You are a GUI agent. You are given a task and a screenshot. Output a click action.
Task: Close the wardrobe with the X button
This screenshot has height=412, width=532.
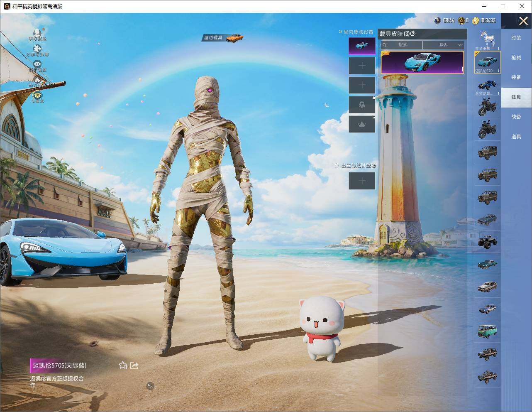point(523,21)
